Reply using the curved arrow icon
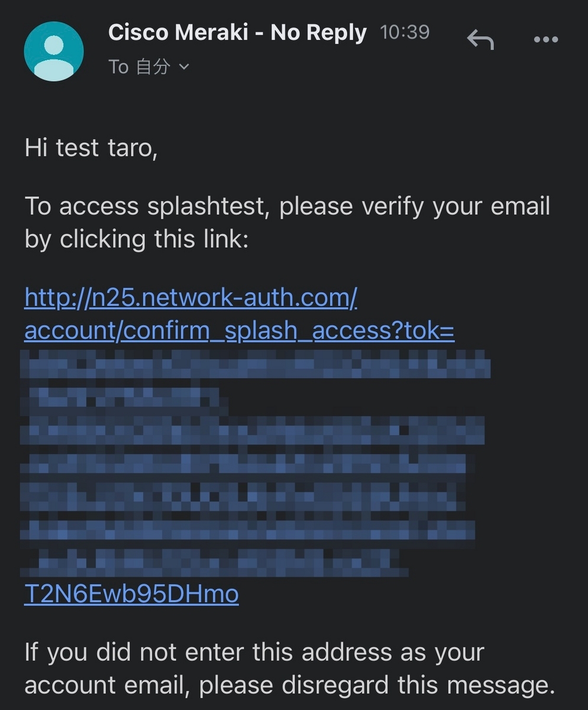 tap(480, 40)
